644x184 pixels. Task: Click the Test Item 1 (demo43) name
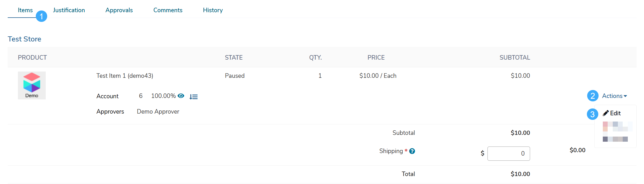click(x=125, y=76)
